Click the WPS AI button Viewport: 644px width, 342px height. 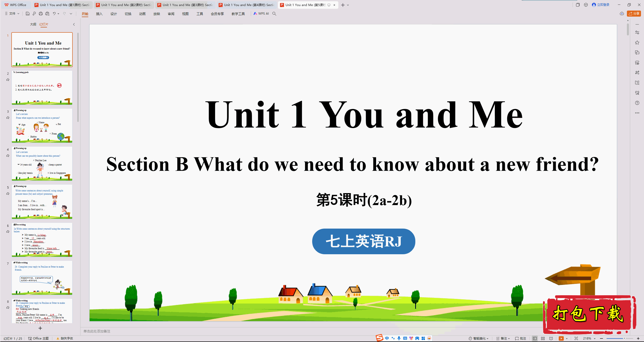tap(261, 14)
